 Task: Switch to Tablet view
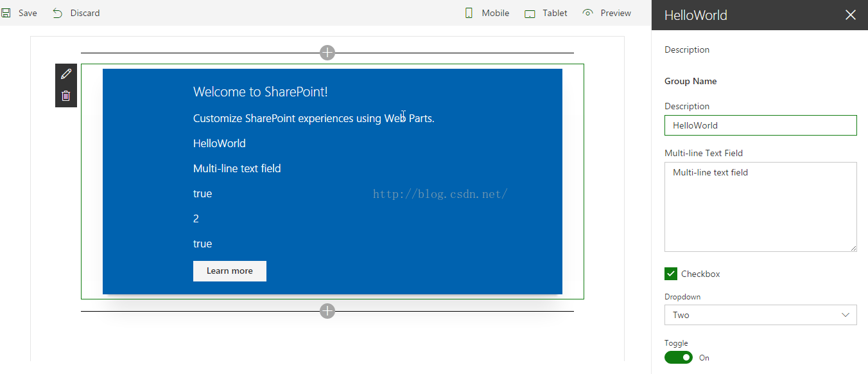(x=546, y=13)
